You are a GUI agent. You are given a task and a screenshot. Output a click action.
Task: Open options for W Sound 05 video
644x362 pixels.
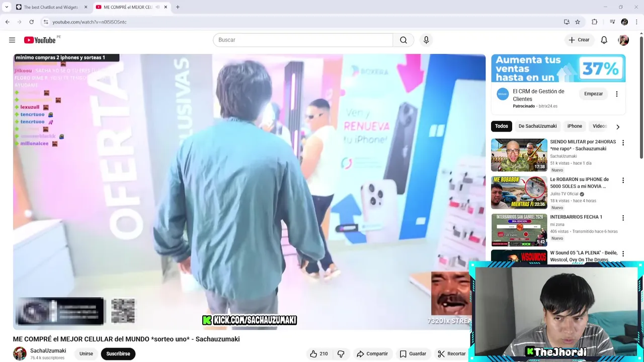coord(623,254)
